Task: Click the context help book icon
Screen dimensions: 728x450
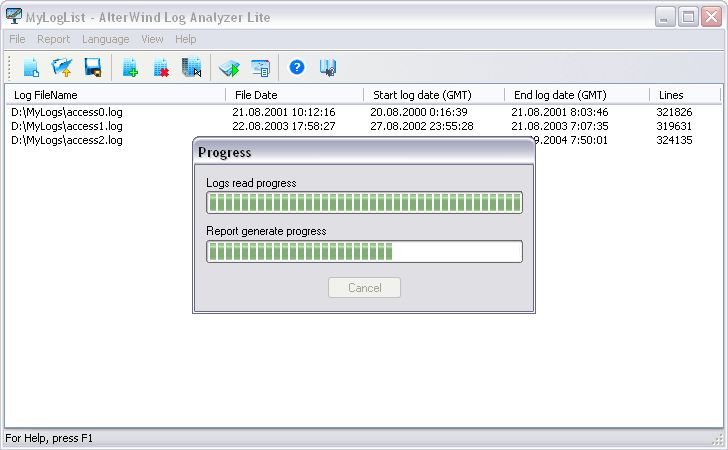Action: [x=328, y=68]
